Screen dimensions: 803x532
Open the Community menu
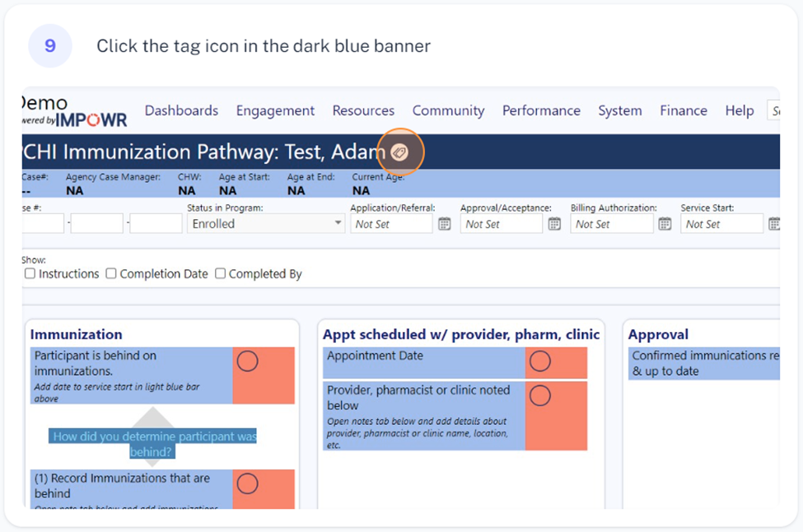[x=448, y=110]
